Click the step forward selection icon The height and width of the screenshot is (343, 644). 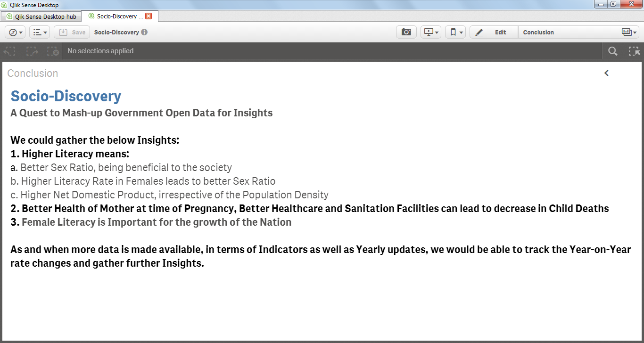(32, 51)
